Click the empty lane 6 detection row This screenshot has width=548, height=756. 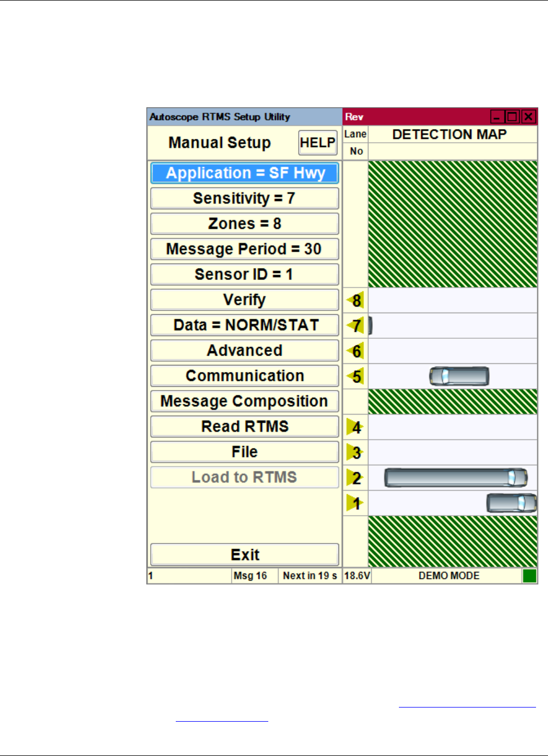tap(453, 351)
